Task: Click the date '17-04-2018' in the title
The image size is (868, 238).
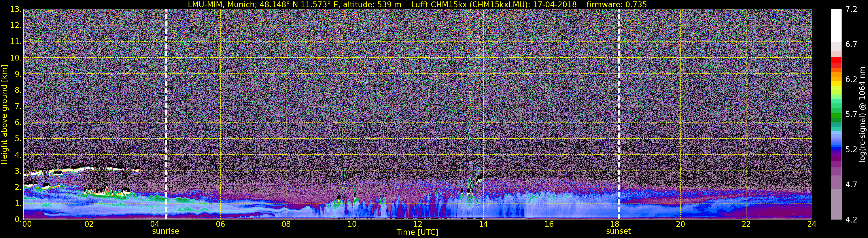Action: pyautogui.click(x=554, y=4)
